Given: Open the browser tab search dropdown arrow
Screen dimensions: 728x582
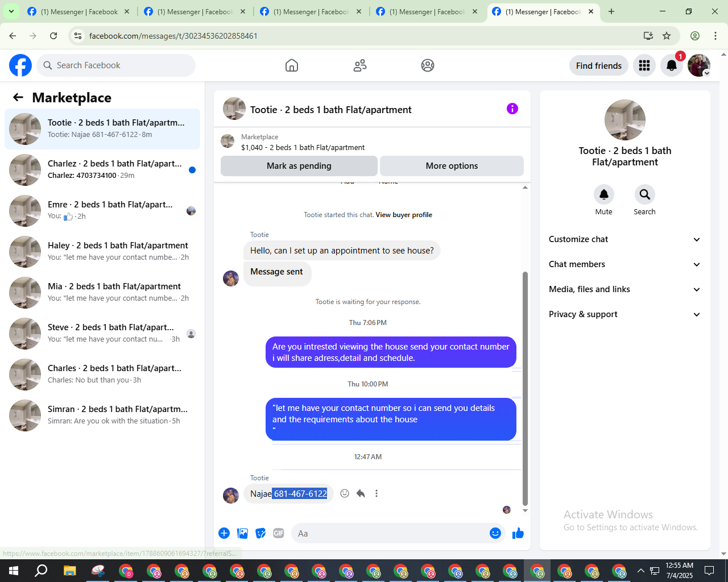Looking at the screenshot, I should (11, 11).
